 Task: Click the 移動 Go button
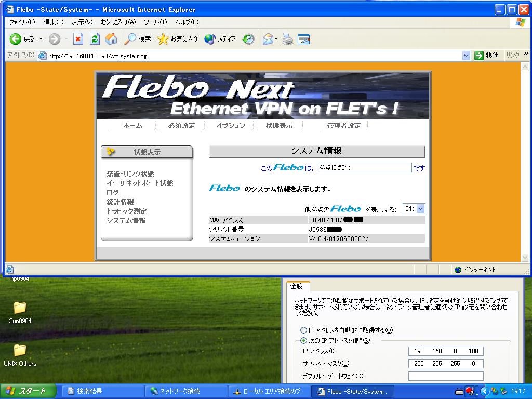pos(486,55)
